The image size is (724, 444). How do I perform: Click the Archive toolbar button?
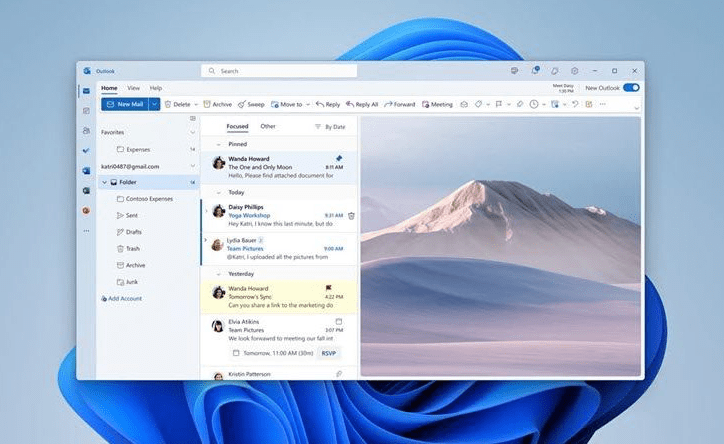pos(218,104)
